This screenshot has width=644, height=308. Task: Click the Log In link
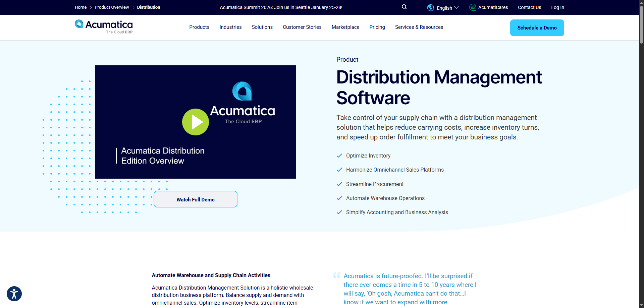[x=557, y=7]
